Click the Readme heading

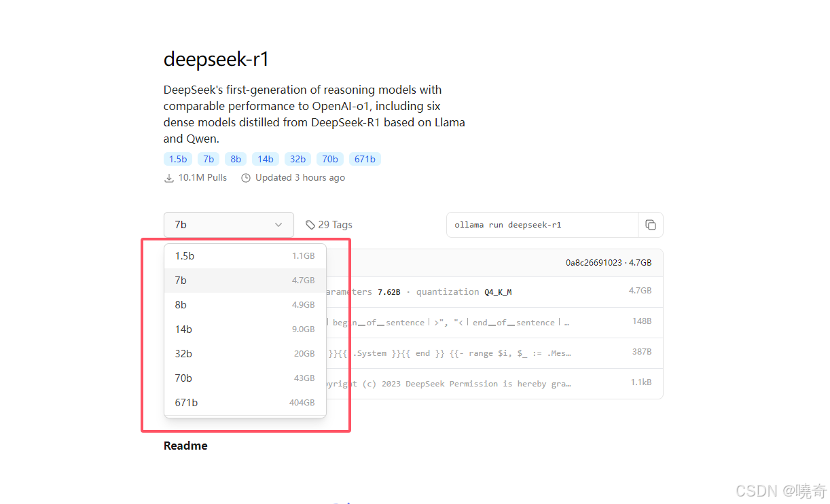(x=185, y=446)
